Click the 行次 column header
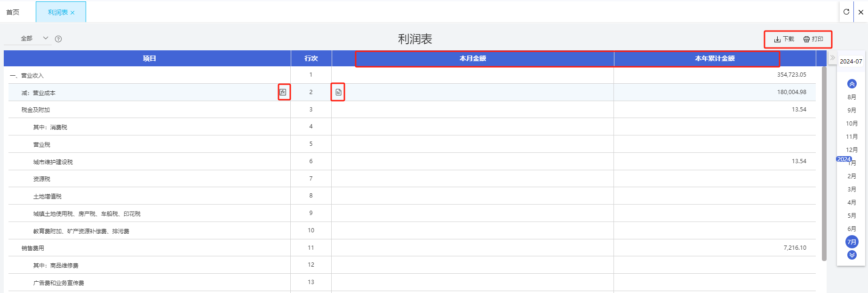 [x=311, y=58]
